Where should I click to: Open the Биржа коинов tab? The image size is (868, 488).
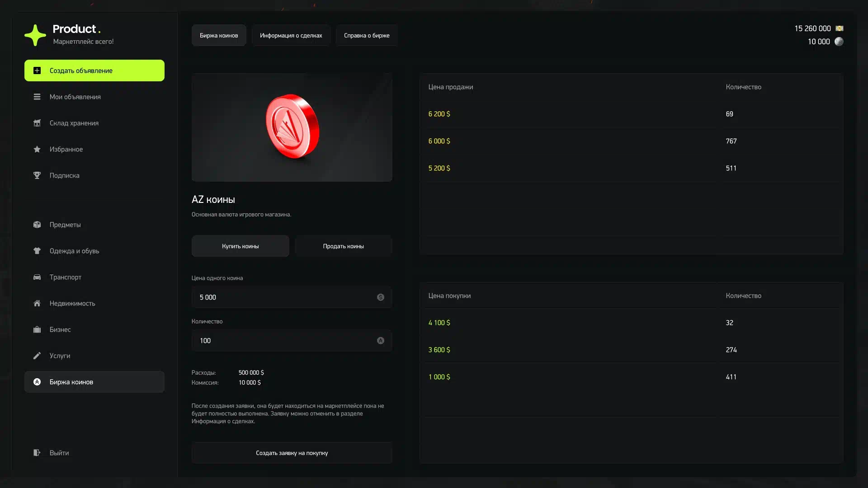219,35
